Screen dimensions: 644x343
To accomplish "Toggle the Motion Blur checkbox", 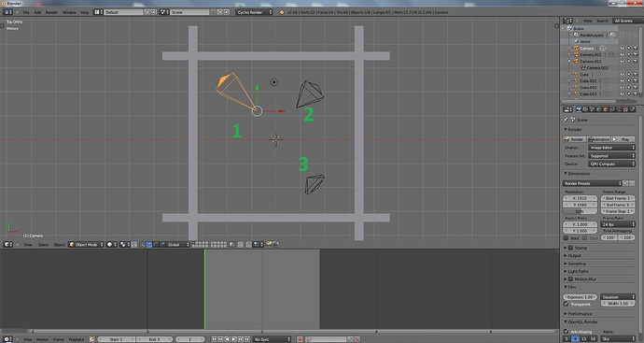I will (x=570, y=279).
